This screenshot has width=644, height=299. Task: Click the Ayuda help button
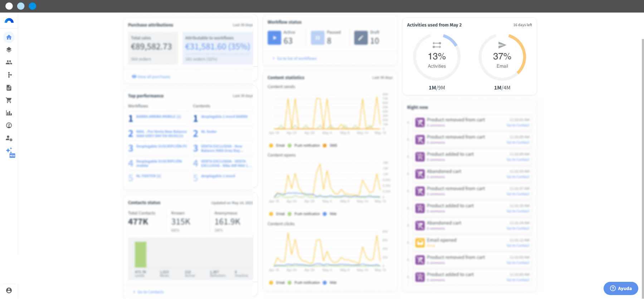[x=621, y=288]
